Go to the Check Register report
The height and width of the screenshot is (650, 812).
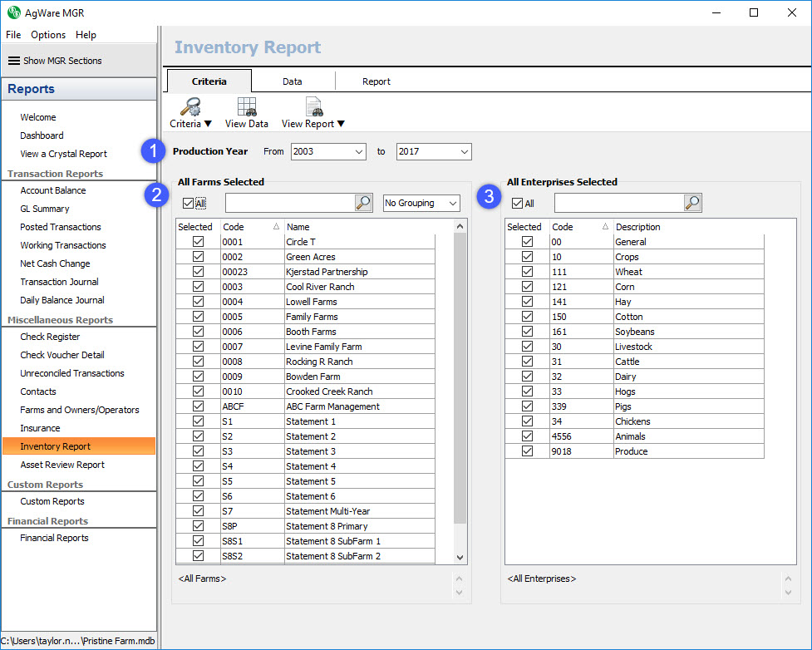[50, 337]
